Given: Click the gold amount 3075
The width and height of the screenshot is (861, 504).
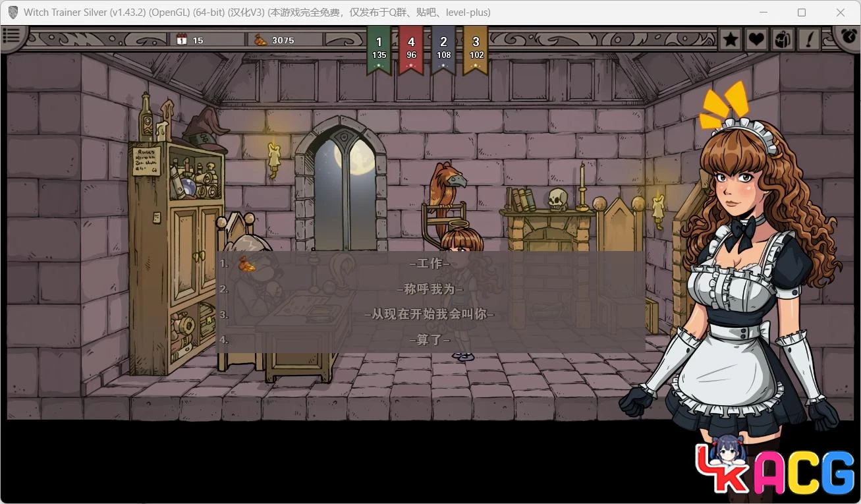Looking at the screenshot, I should [x=283, y=40].
